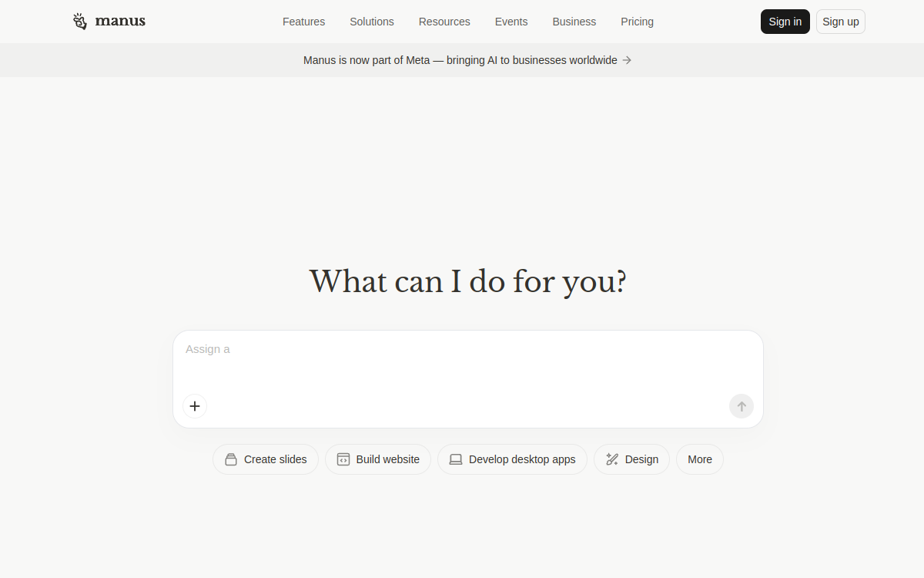
Task: Click the Sign up button
Action: coord(841,22)
